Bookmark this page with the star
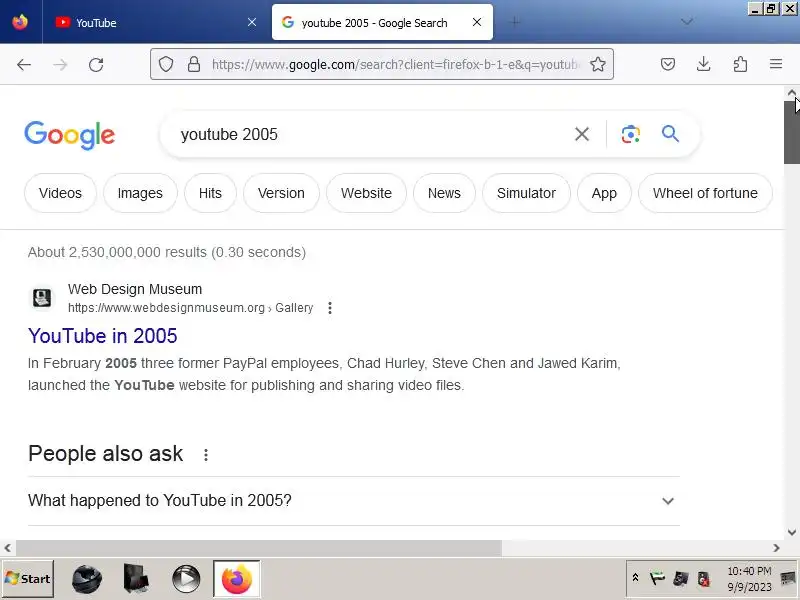 point(597,64)
